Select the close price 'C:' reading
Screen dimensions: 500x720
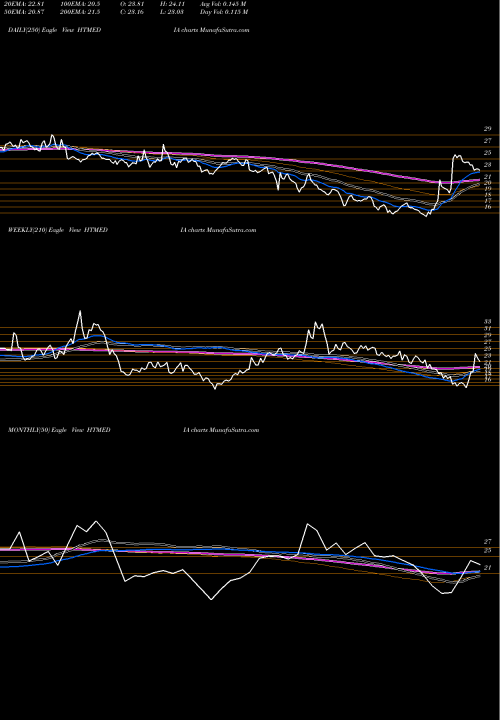[132, 12]
